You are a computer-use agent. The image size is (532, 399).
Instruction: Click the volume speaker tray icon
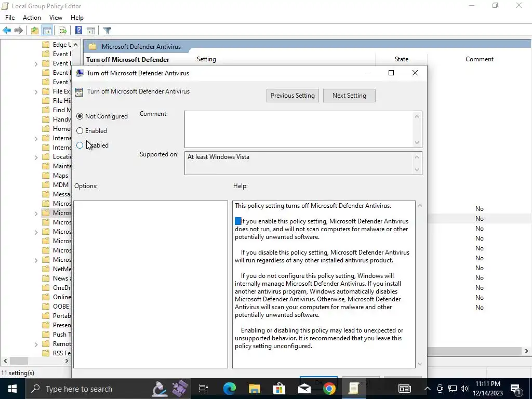(464, 389)
